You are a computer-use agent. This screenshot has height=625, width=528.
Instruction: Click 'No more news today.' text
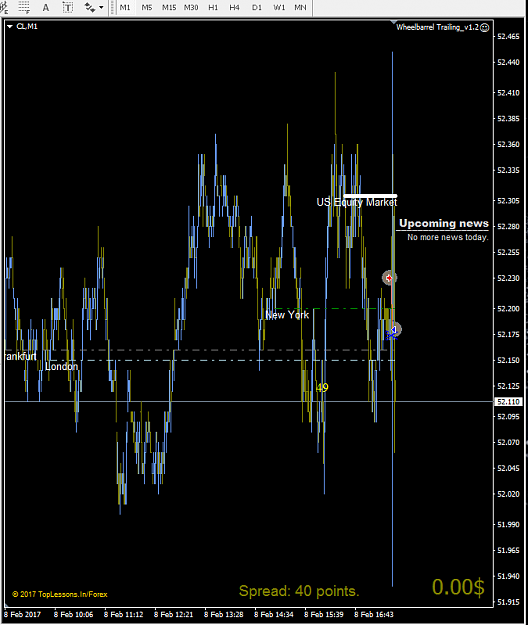tap(448, 237)
